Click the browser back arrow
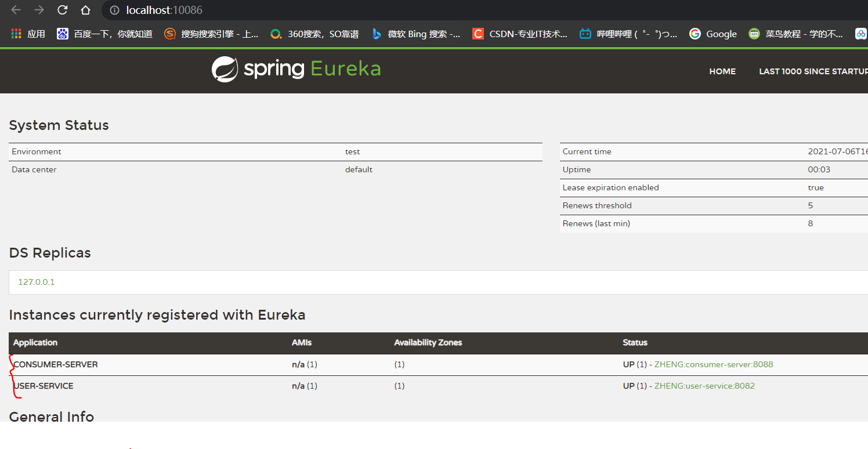Image resolution: width=868 pixels, height=449 pixels. coord(16,10)
